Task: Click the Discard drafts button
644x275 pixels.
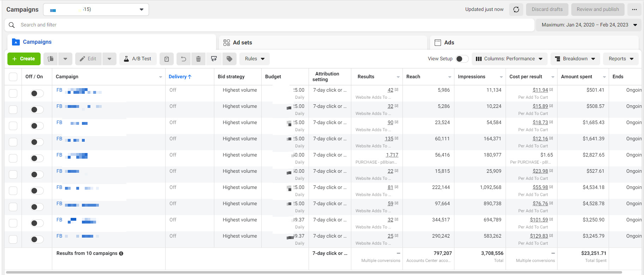Action: 547,10
